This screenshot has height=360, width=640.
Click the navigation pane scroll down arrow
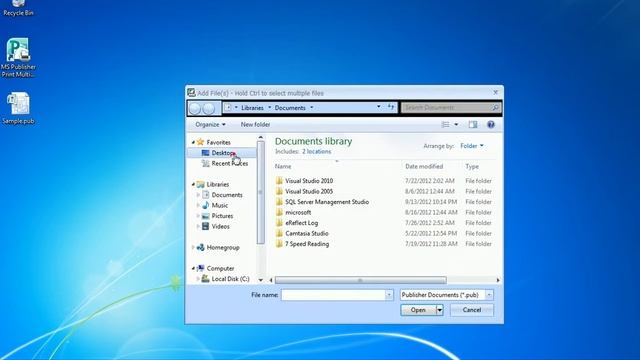tap(260, 280)
